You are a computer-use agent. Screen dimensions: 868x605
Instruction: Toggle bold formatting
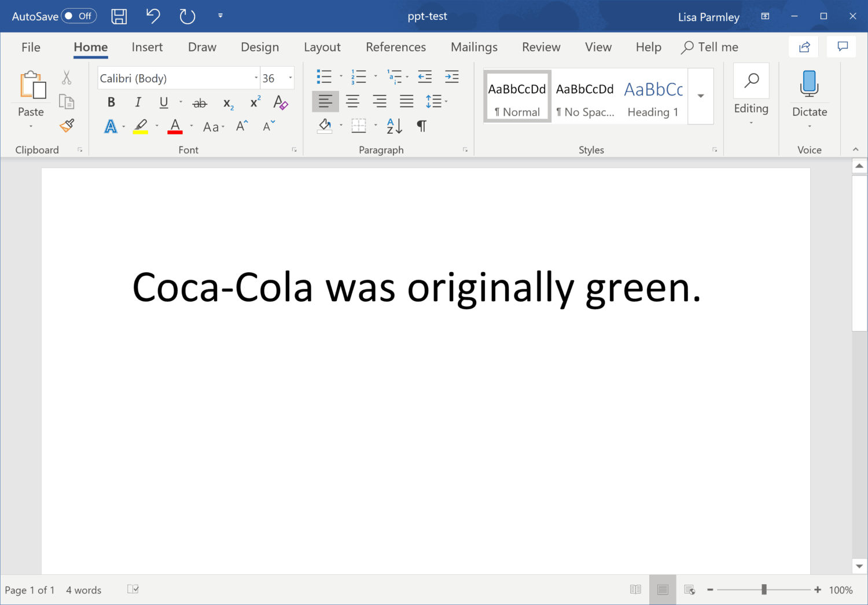pos(111,102)
